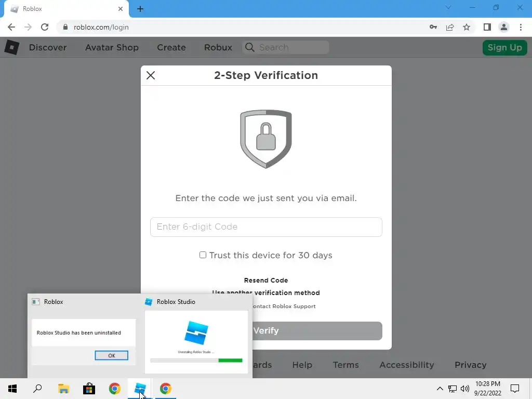Click the Roblox Search box
Viewport: 532px width, 399px height.
[x=286, y=47]
